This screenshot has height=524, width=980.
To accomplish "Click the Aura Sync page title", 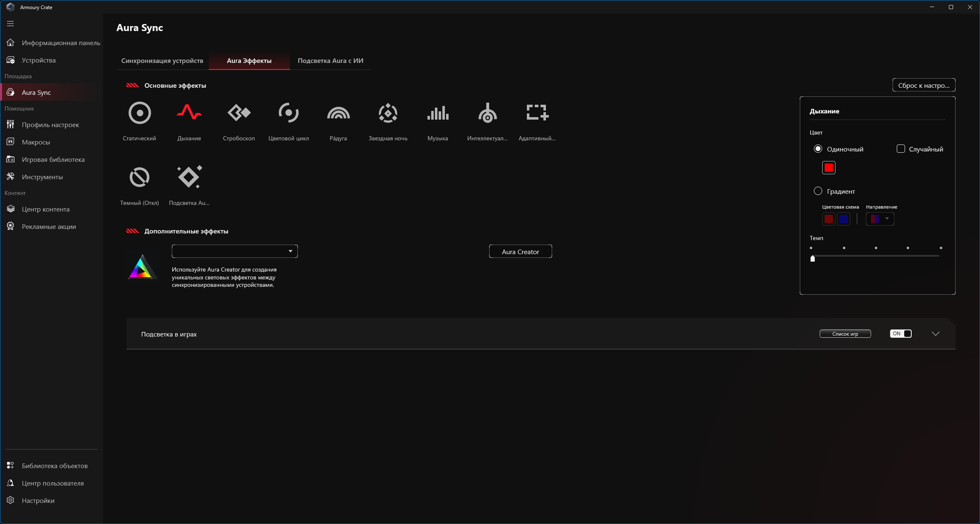I will [x=140, y=28].
